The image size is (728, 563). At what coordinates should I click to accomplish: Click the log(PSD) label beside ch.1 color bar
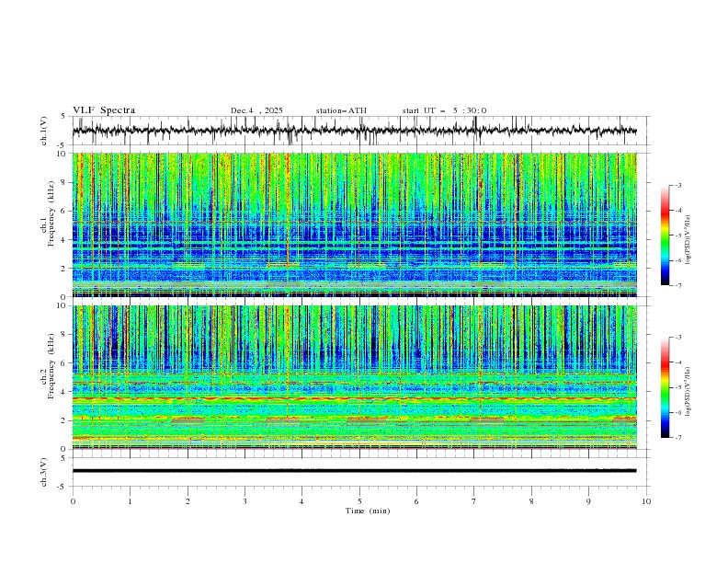(688, 240)
